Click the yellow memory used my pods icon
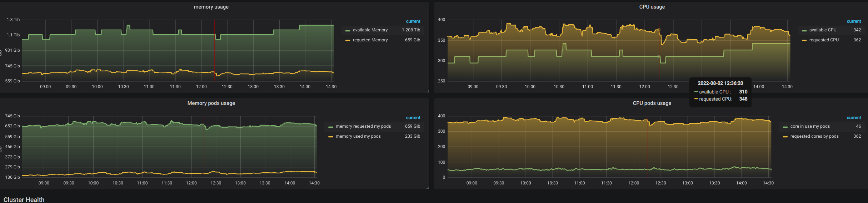Image resolution: width=868 pixels, height=203 pixels. tap(330, 137)
